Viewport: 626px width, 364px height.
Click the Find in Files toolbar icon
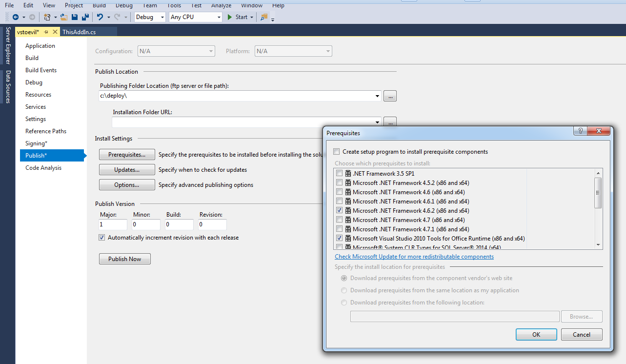[x=264, y=17]
